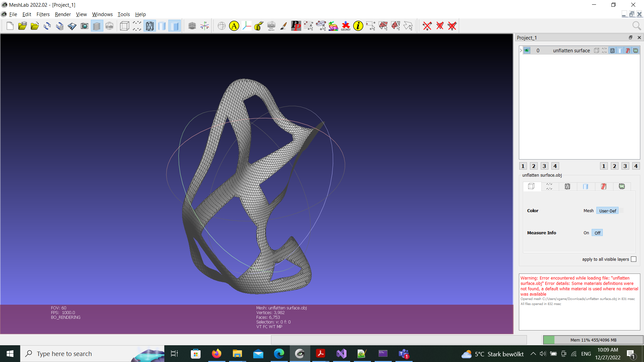This screenshot has width=644, height=362.
Task: Open the Render menu
Action: [x=63, y=14]
